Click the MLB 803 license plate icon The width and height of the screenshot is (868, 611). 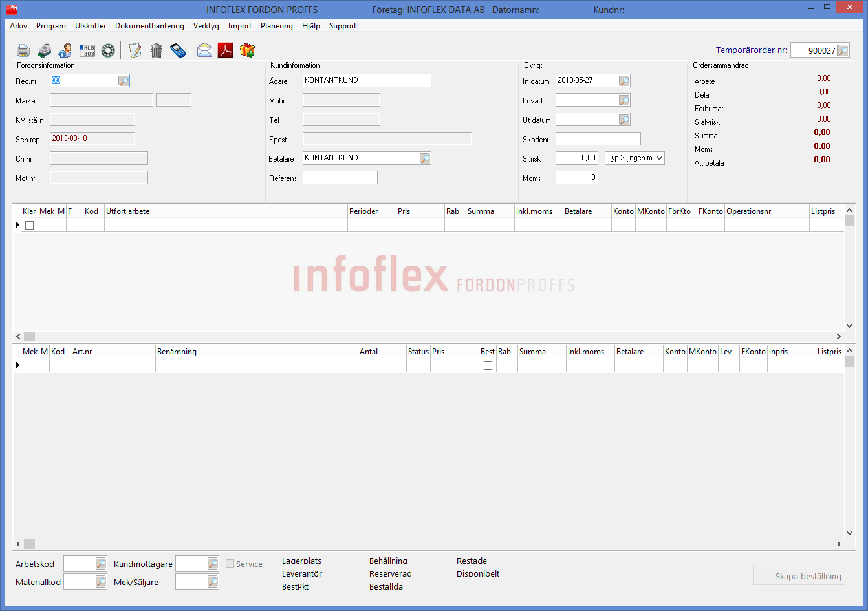(x=87, y=50)
